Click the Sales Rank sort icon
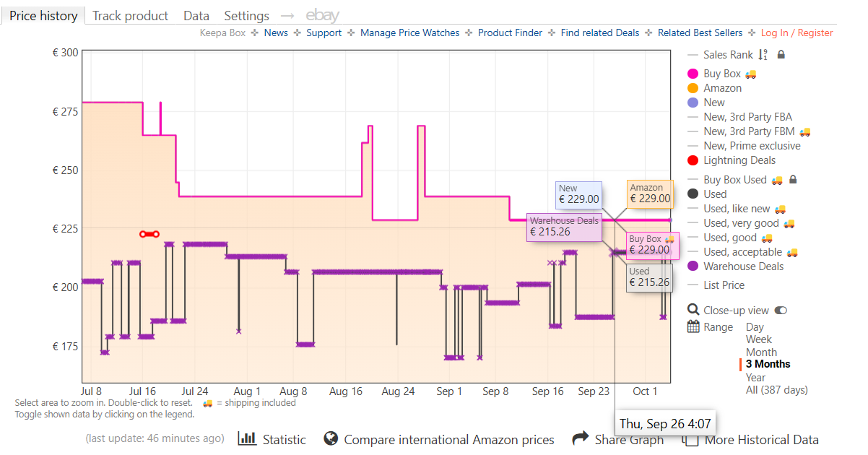 tap(763, 55)
